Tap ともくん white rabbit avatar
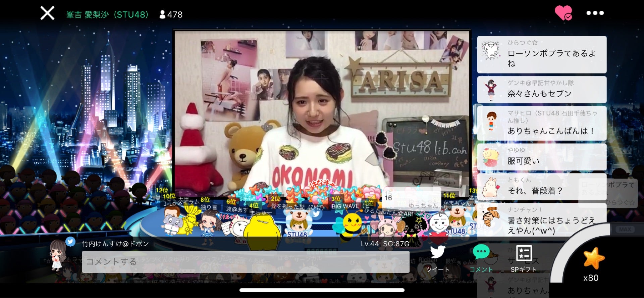Image resolution: width=644 pixels, height=298 pixels. click(490, 187)
